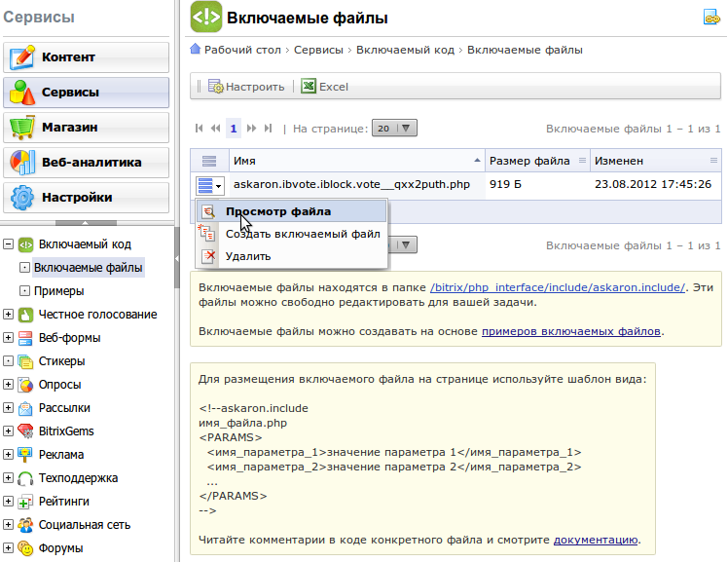Go to the next page arrow
728x562 pixels.
tap(251, 128)
